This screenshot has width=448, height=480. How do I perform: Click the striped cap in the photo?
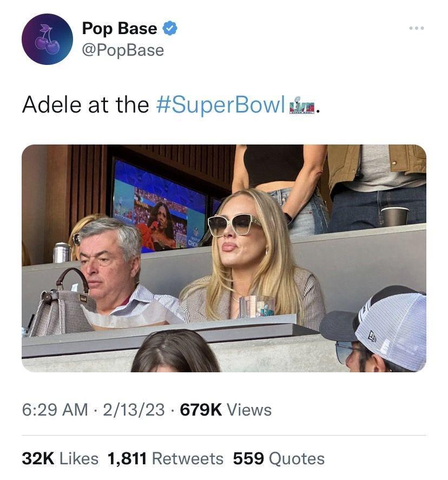389,327
